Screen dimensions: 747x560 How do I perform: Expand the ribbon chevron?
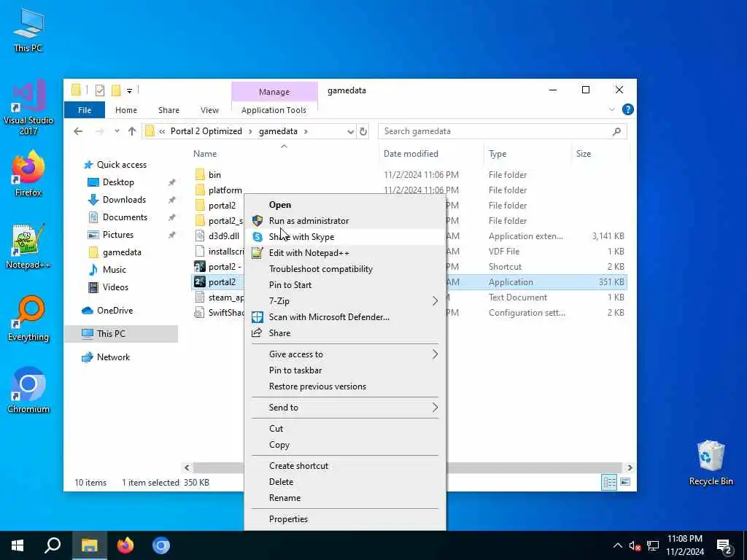(612, 109)
